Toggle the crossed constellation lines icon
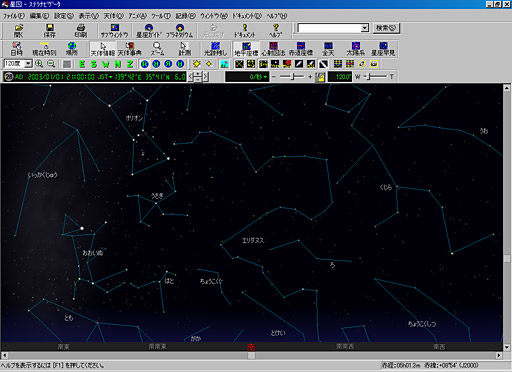The width and height of the screenshot is (512, 372). pos(239,64)
